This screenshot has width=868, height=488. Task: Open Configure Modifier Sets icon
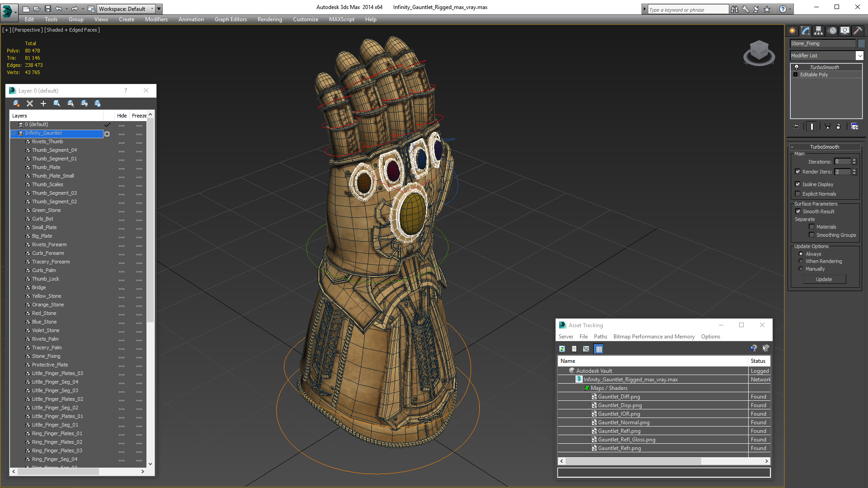click(854, 127)
